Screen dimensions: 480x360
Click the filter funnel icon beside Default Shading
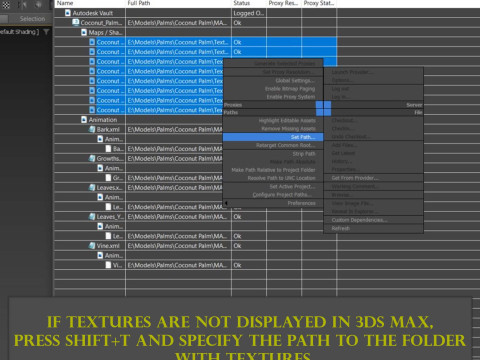point(46,32)
